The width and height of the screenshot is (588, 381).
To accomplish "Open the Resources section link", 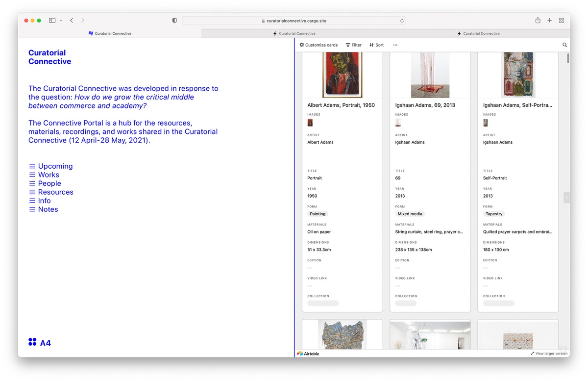I will pyautogui.click(x=55, y=192).
